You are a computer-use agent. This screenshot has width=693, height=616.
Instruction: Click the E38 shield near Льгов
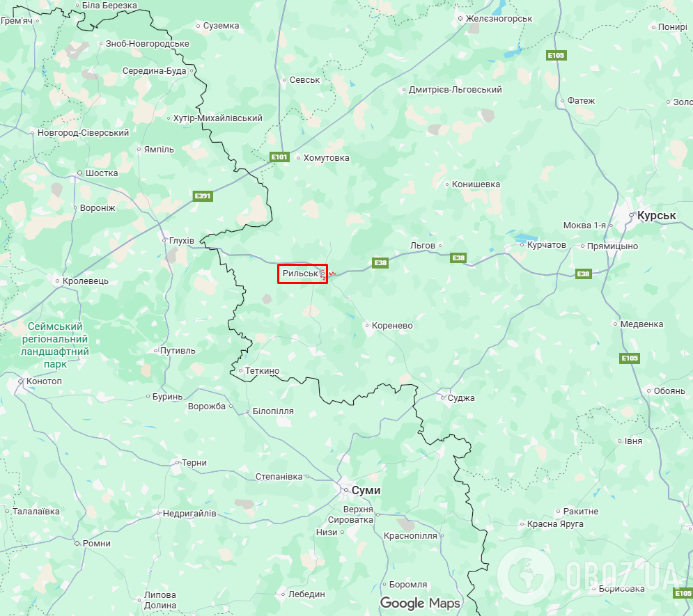[458, 258]
